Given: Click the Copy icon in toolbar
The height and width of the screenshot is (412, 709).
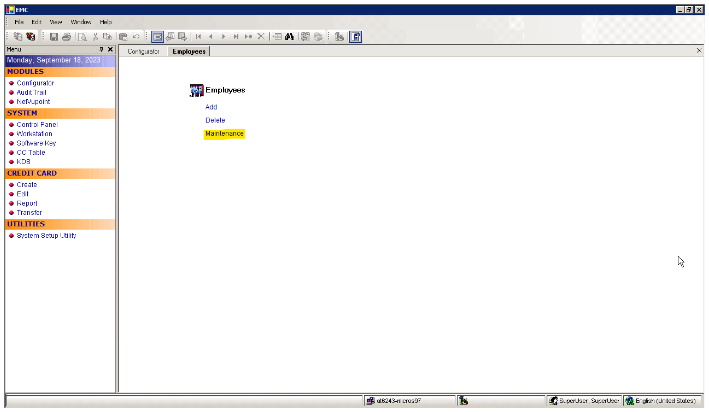Looking at the screenshot, I should pos(107,37).
